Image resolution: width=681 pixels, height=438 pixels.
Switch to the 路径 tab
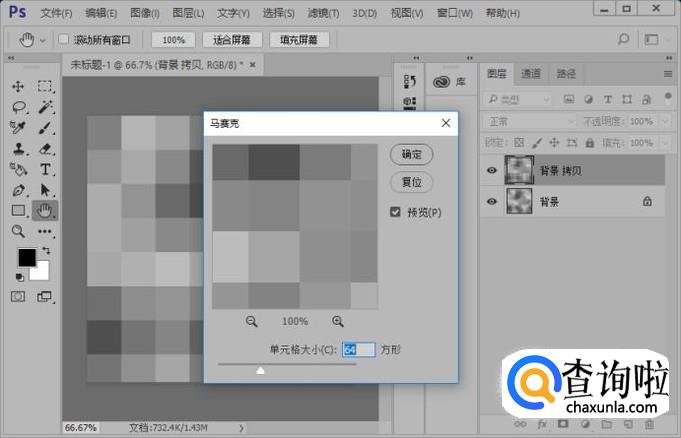566,74
